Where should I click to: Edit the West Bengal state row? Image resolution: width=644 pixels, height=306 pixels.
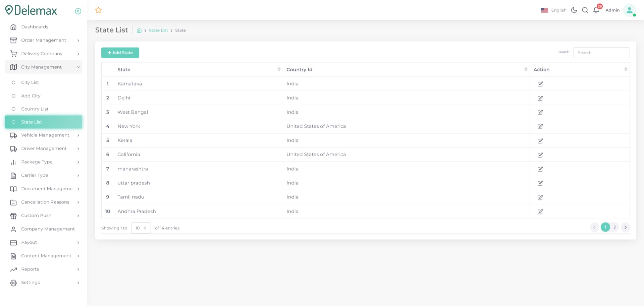click(x=540, y=113)
